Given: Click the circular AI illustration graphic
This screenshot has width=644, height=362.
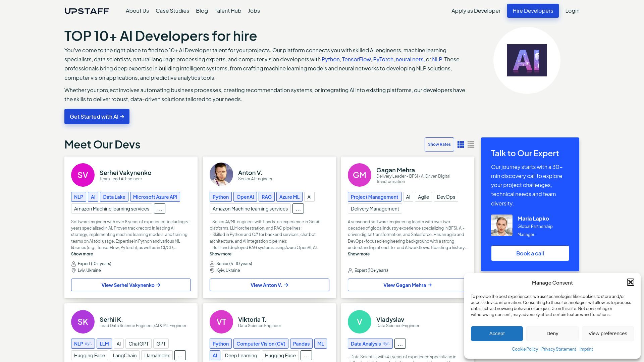Looking at the screenshot, I should (527, 60).
